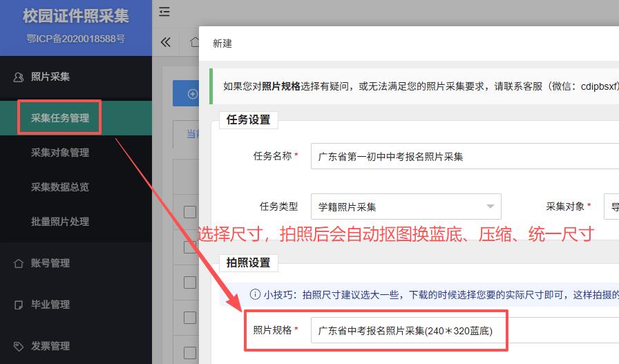Open 采集对象管理 in the sidebar

(60, 153)
